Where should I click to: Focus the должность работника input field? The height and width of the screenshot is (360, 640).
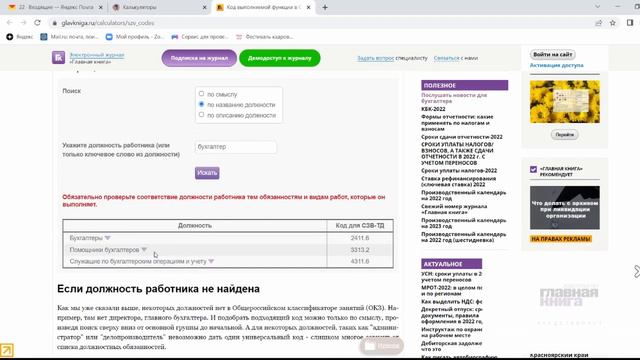[x=236, y=147]
